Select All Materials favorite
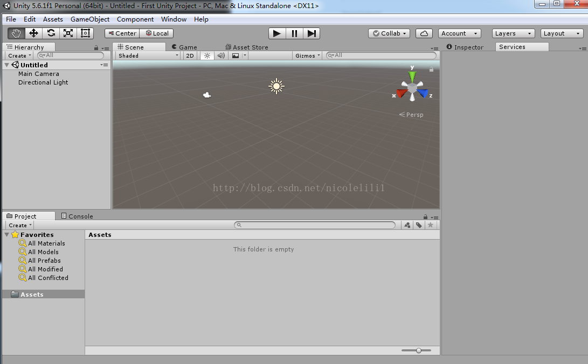This screenshot has width=588, height=364. point(42,243)
